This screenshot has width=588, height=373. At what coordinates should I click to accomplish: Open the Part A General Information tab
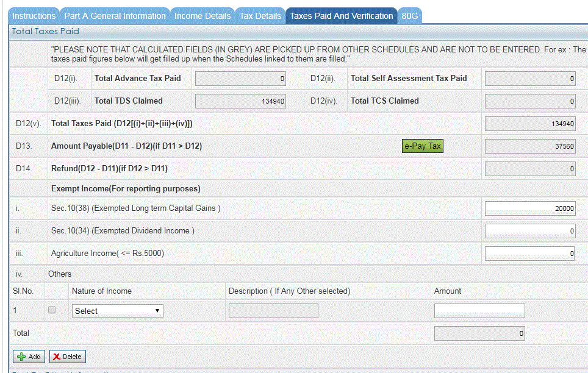click(115, 16)
